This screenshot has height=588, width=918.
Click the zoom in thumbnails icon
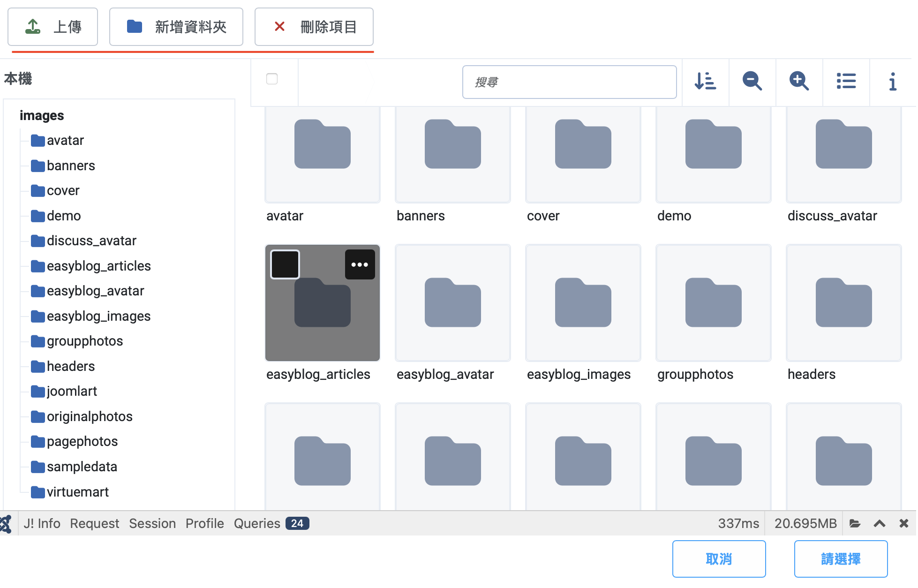[x=799, y=82]
